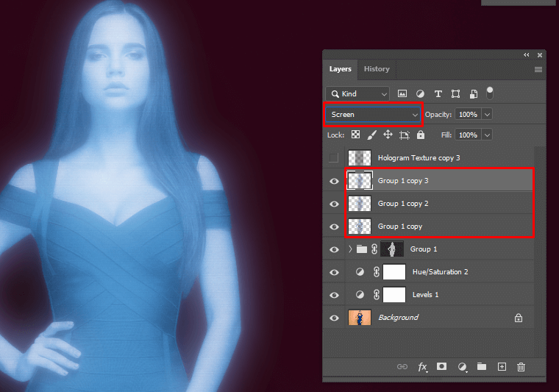The image size is (559, 392).
Task: Select the 'Hue/Saturation 2' layer name
Action: pos(441,272)
